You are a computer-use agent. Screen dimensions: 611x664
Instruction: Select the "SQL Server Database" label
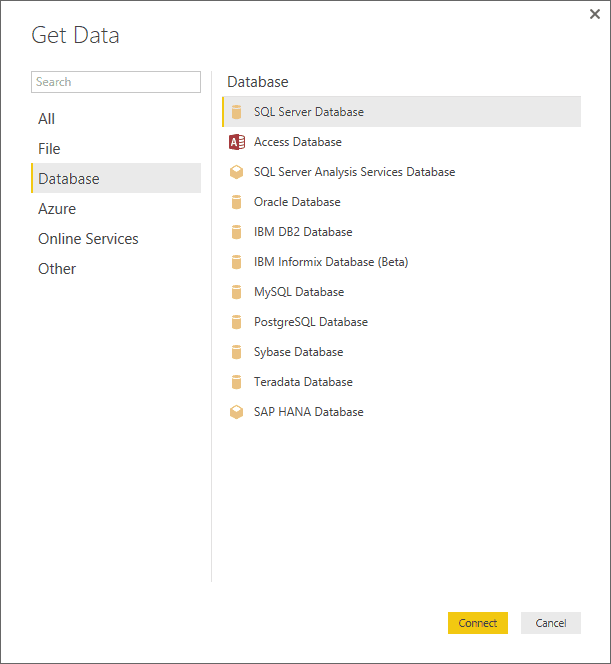point(309,112)
